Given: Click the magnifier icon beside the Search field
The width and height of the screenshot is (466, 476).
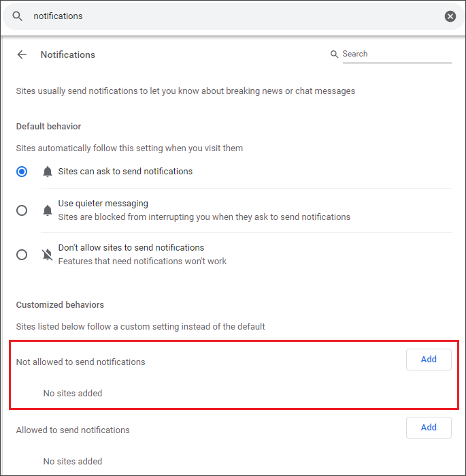Looking at the screenshot, I should coord(334,54).
